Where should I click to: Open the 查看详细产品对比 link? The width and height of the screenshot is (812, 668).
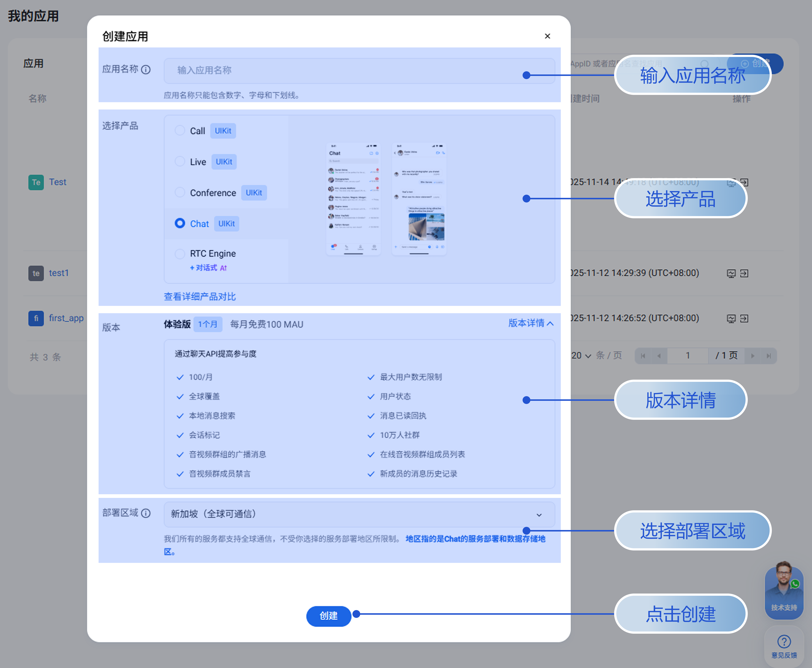(x=200, y=297)
